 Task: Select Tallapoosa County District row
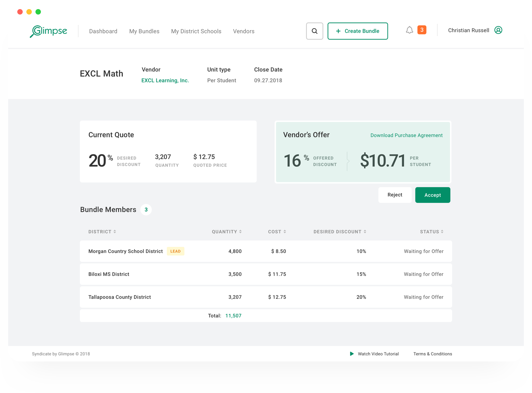coord(266,297)
